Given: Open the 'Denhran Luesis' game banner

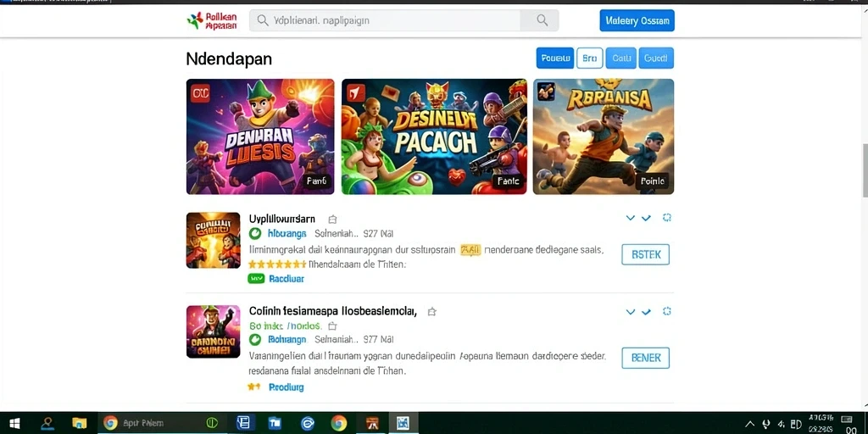Looking at the screenshot, I should 260,136.
